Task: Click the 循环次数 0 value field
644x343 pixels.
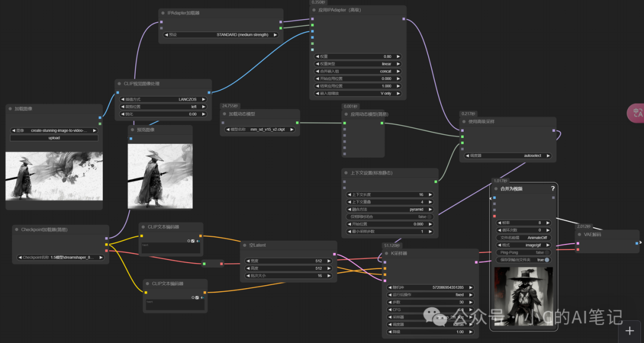Action: [524, 230]
